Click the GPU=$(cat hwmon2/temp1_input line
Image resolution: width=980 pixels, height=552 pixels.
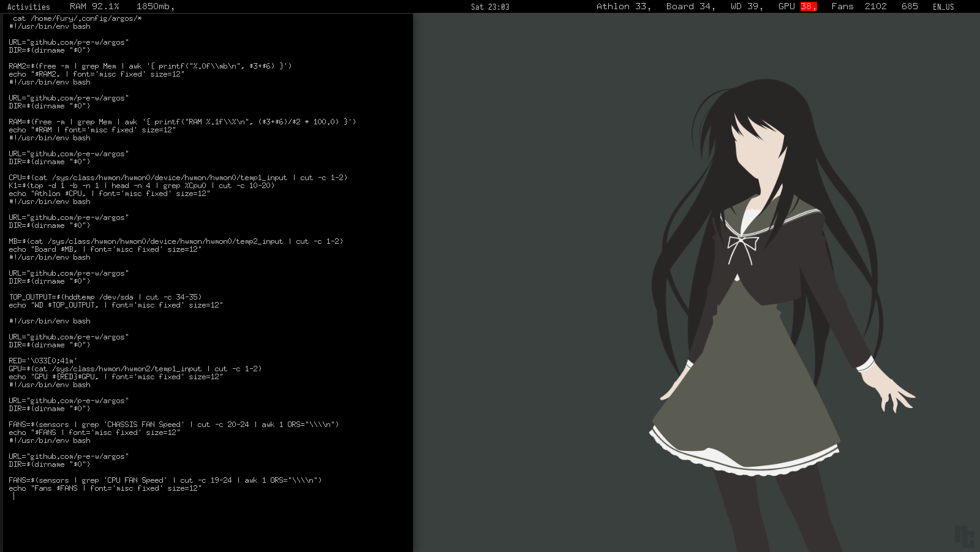pyautogui.click(x=135, y=369)
